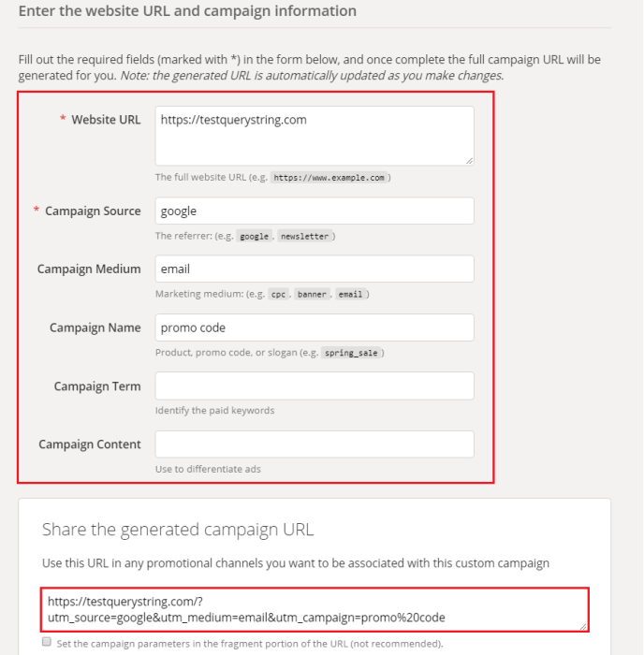Click the https://www.example.com example code
Screen dimensions: 644x655
point(328,178)
